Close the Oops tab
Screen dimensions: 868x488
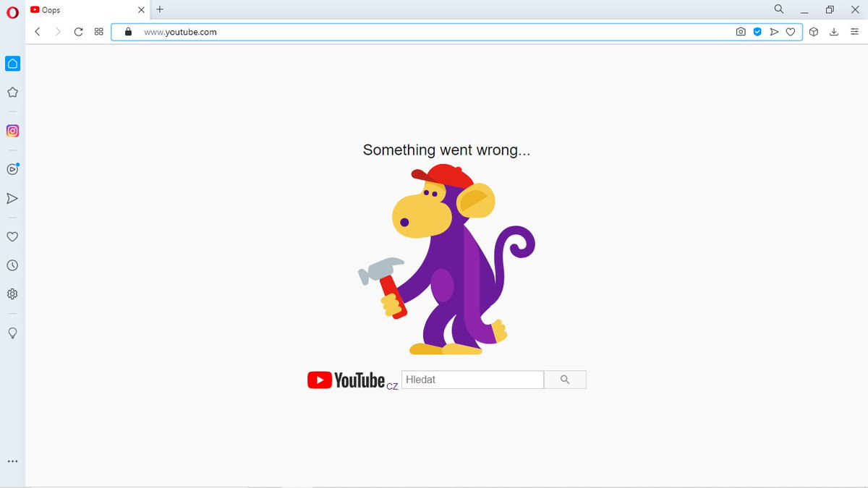point(141,9)
